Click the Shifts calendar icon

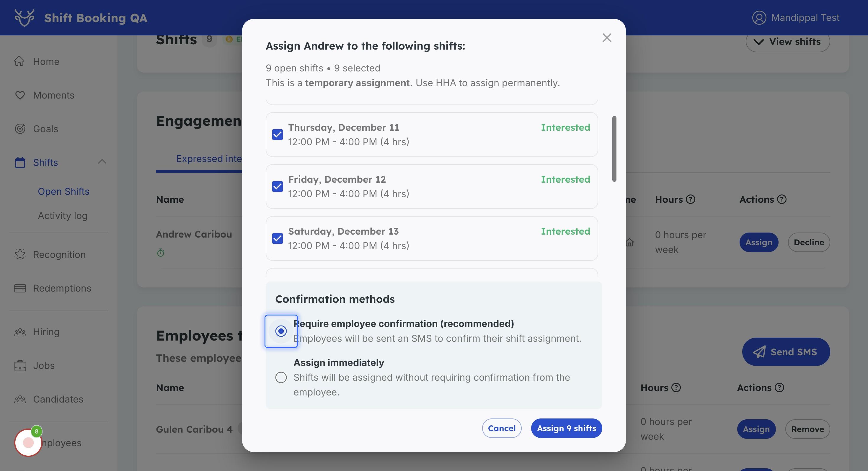coord(20,162)
